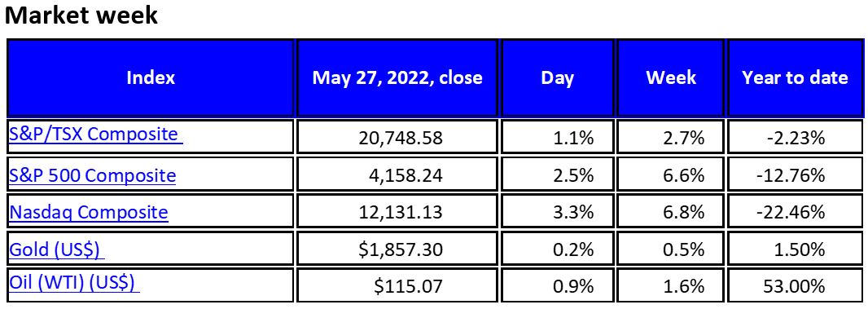Select the Year to date header

coord(795,77)
